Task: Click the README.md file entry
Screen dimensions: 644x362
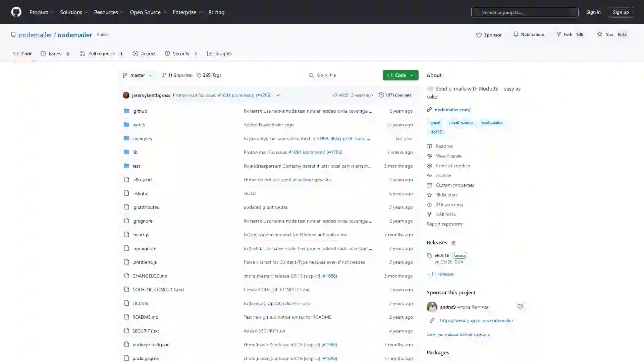Action: click(x=145, y=317)
